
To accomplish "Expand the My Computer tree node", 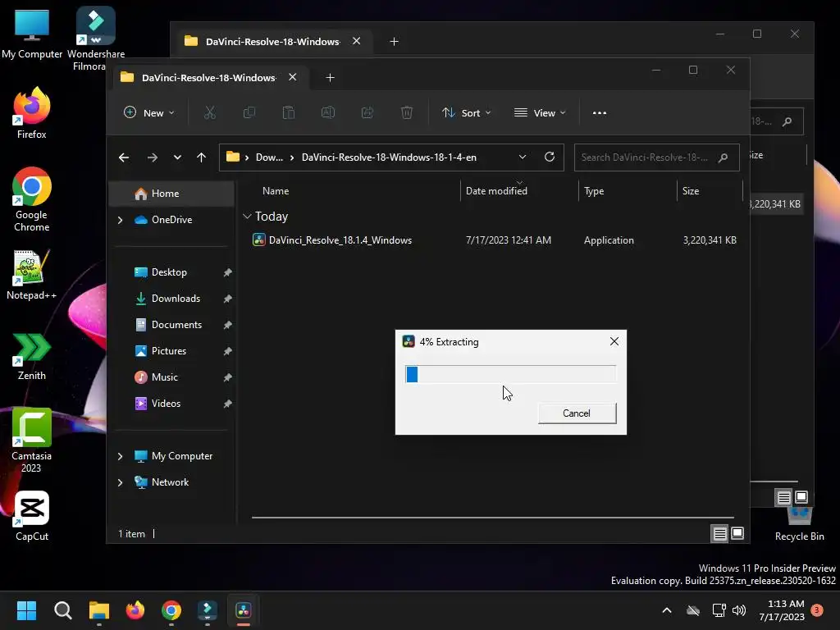I will [x=120, y=456].
